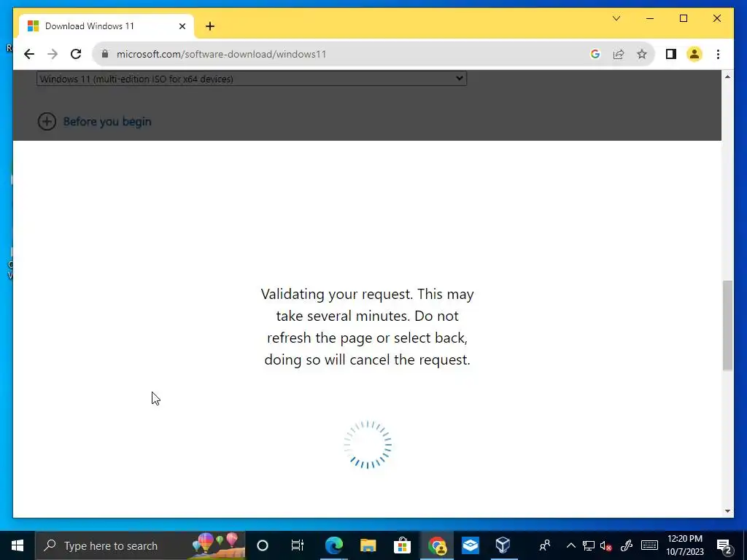Launch Microsoft Edge from the taskbar
Screen dimensions: 747x560
coord(333,545)
